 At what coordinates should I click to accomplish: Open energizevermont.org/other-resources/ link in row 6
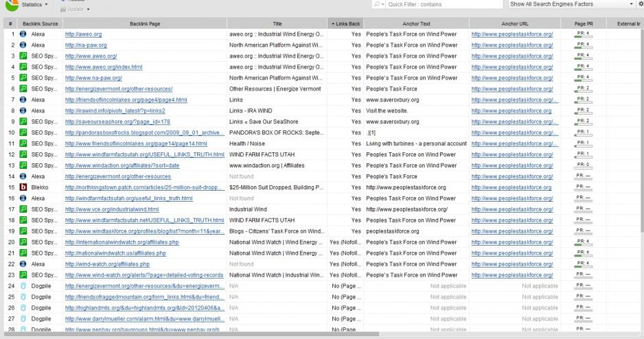[x=119, y=89]
